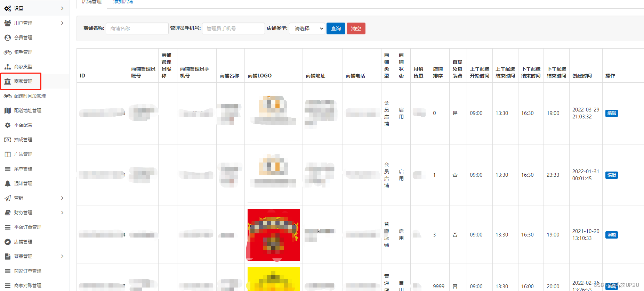Click the 店铺排序 column header
This screenshot has height=291, width=644.
(x=438, y=72)
